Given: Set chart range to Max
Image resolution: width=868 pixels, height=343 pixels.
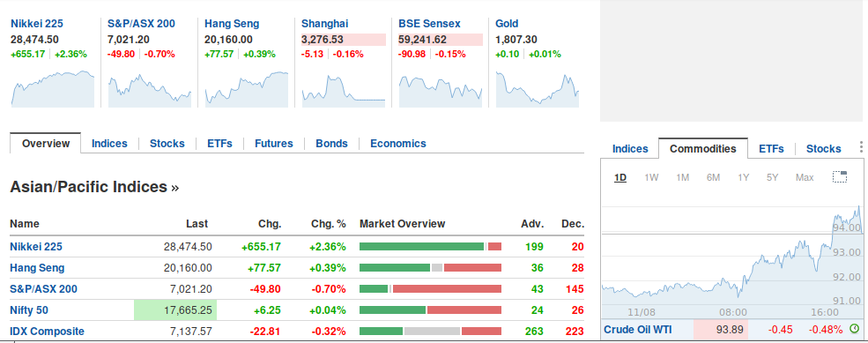Looking at the screenshot, I should click(x=805, y=177).
